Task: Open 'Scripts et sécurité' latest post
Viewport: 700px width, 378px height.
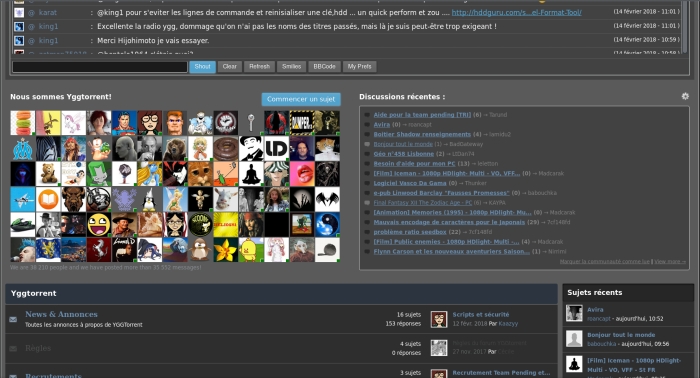Action: pyautogui.click(x=480, y=315)
